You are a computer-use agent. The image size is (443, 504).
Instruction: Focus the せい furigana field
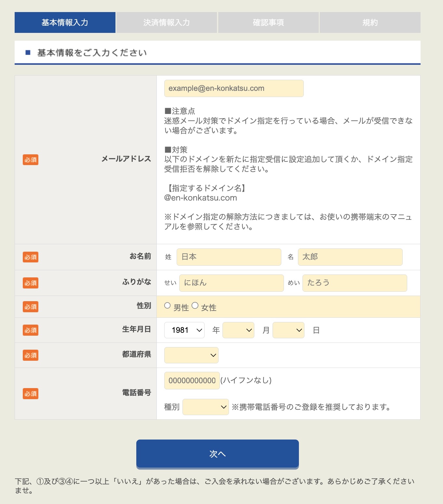point(232,283)
